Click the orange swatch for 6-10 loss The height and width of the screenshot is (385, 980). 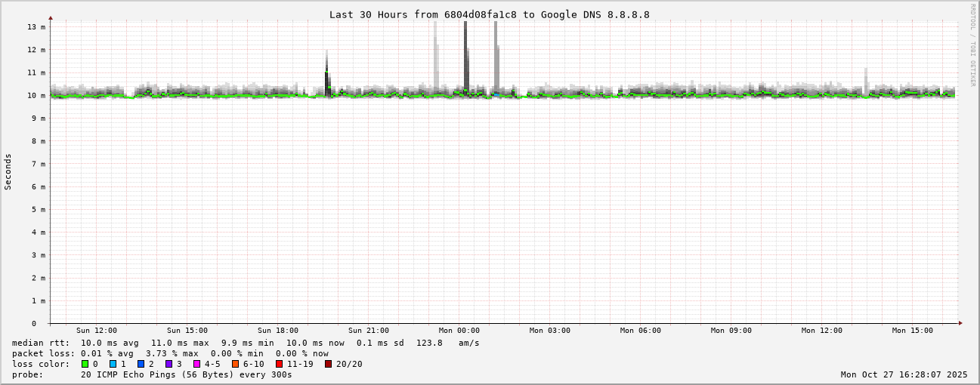(236, 364)
